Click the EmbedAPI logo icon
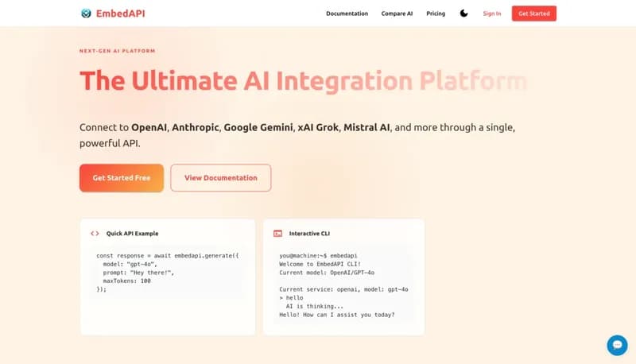The height and width of the screenshot is (364, 636). (86, 14)
